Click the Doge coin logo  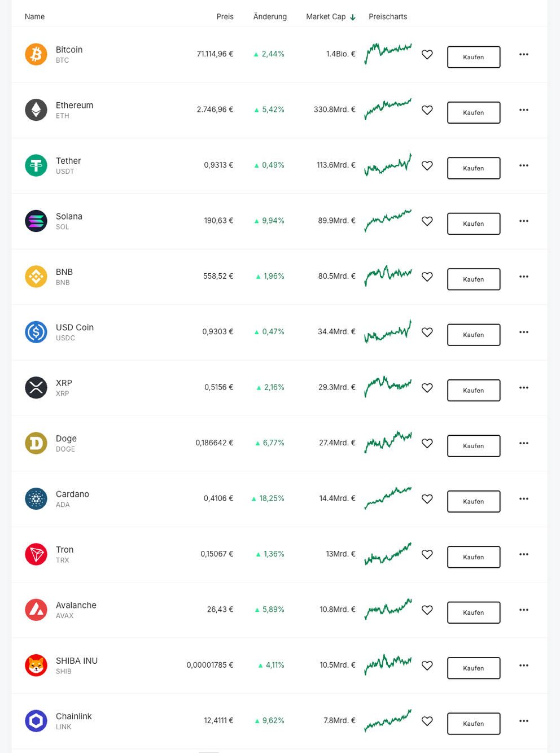click(x=36, y=443)
